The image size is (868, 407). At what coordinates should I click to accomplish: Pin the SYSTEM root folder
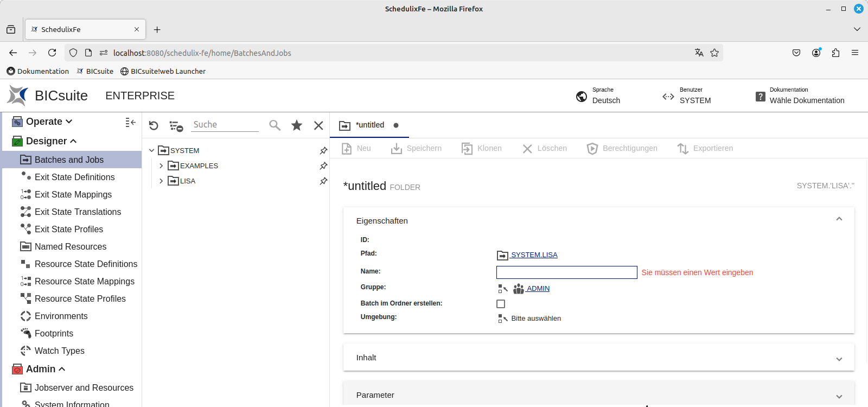(x=323, y=150)
